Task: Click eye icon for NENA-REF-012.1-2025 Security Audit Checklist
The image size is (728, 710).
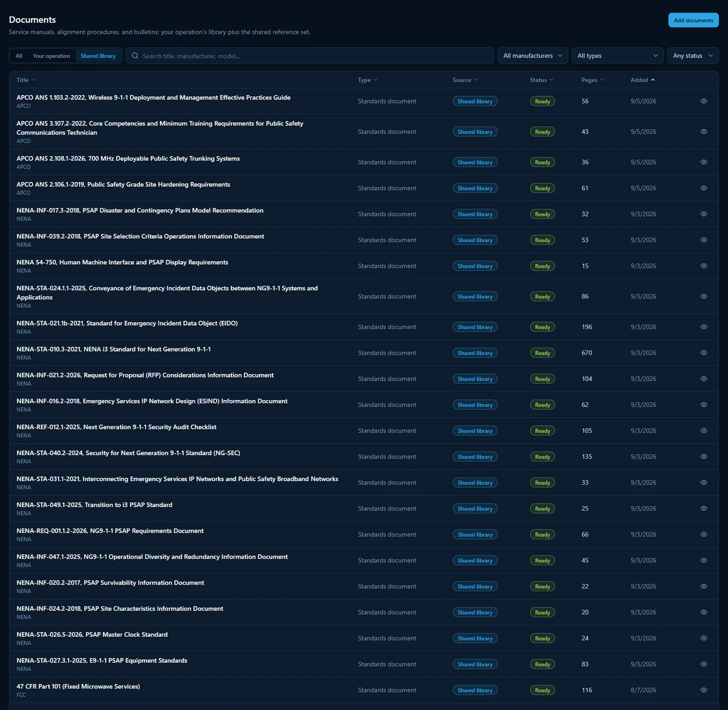Action: click(704, 431)
